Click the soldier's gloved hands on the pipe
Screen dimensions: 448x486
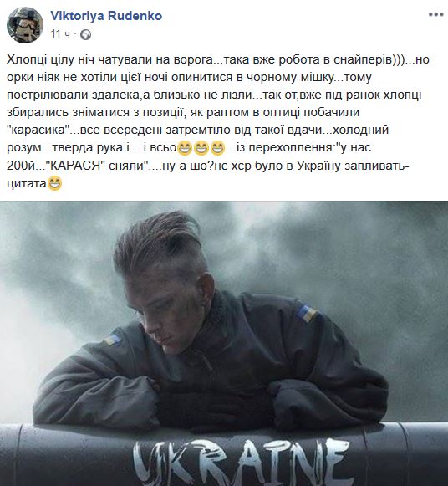coord(216,406)
